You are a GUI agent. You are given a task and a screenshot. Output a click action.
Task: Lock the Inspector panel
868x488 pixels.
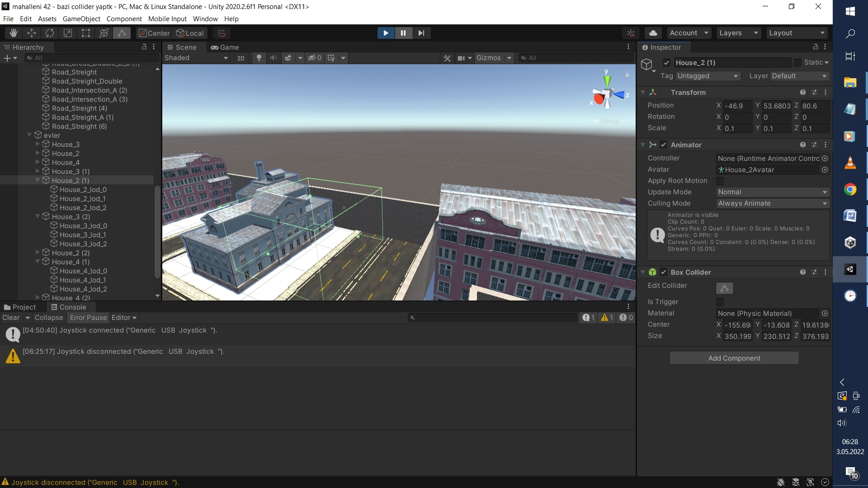click(816, 47)
